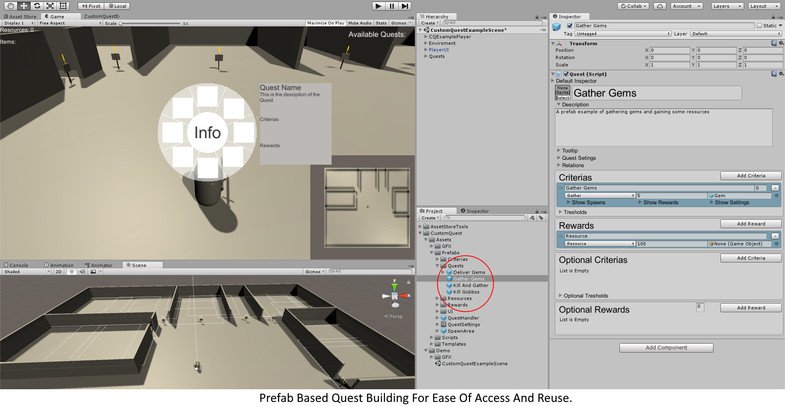Viewport: 785px width, 406px height.
Task: Toggle the Stats overlay
Action: point(381,23)
